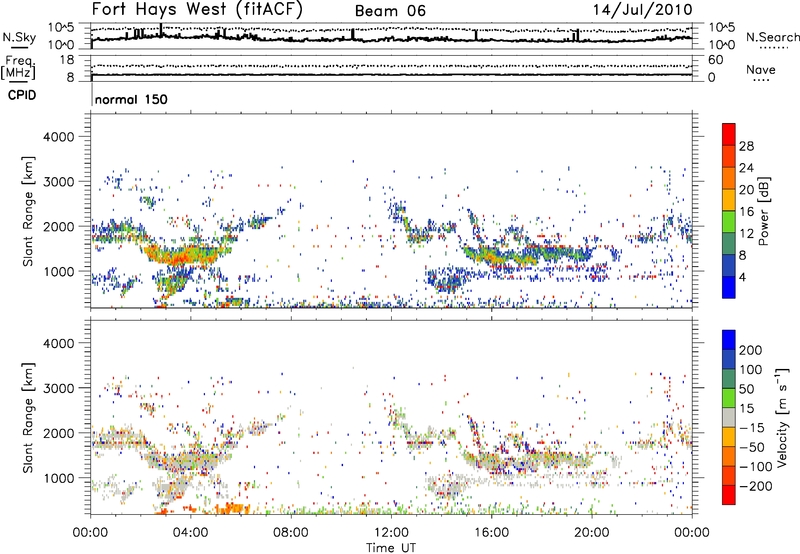Click the 'N.Search' legend label
Viewport: 800px width, 554px height.
click(x=772, y=37)
